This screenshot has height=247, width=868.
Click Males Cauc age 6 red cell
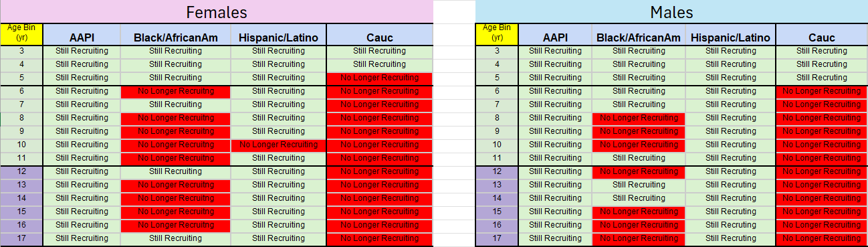[x=821, y=92]
